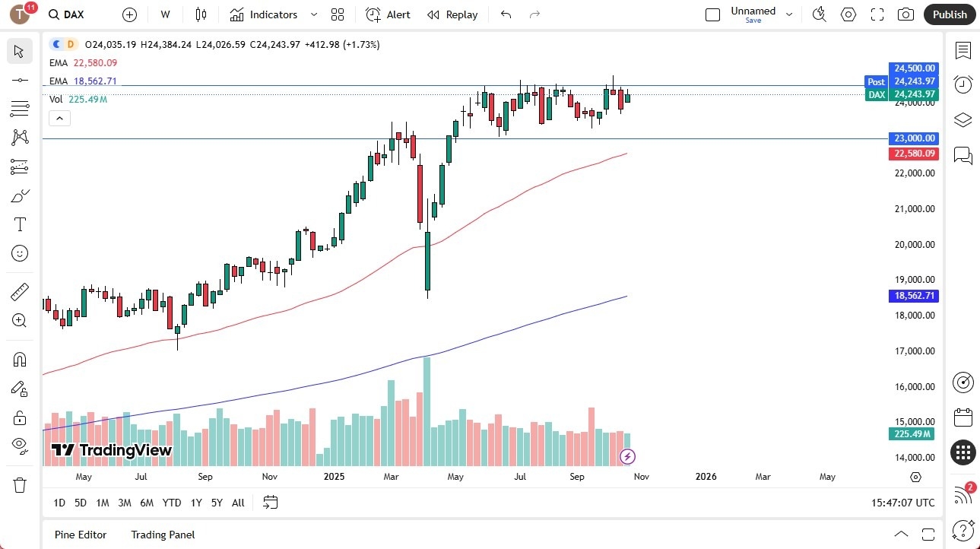This screenshot has height=549, width=980.
Task: Switch to the Pine Editor tab
Action: coord(80,535)
